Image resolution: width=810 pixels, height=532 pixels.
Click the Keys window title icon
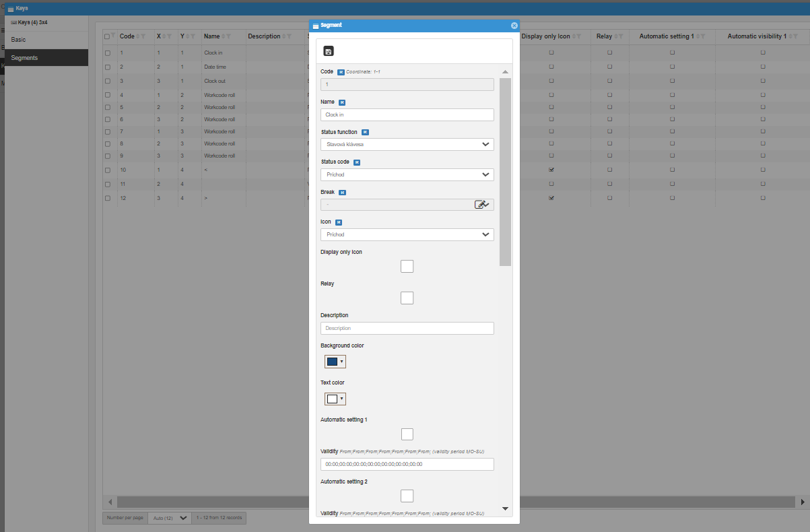coord(11,9)
